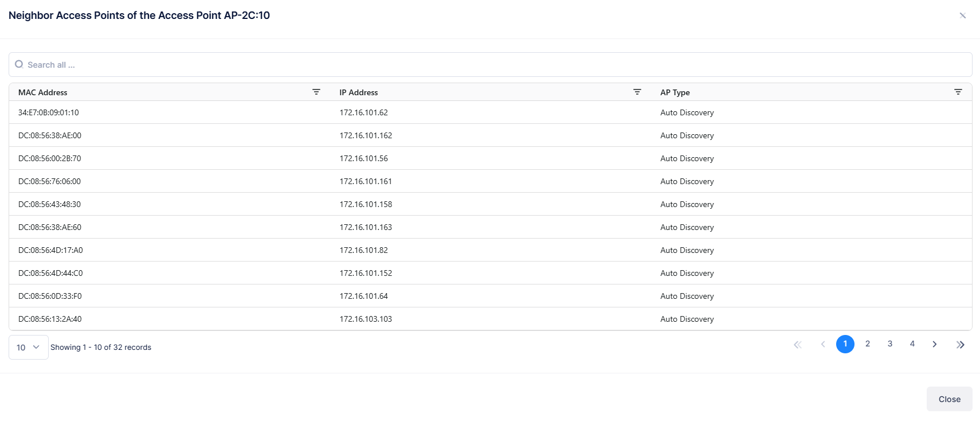Select row with MAC 34:E7:0B:09:01:10
This screenshot has height=421, width=980.
click(x=49, y=112)
